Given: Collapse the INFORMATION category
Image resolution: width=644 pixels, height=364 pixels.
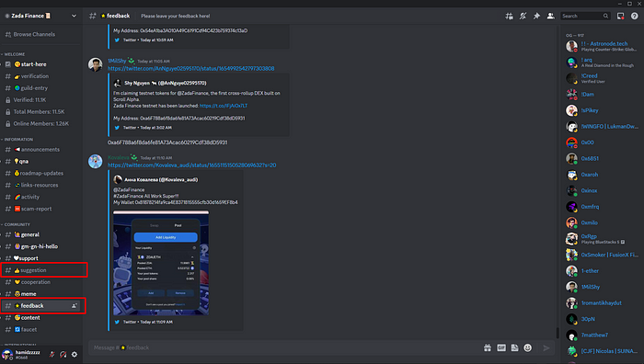Looking at the screenshot, I should tap(18, 140).
